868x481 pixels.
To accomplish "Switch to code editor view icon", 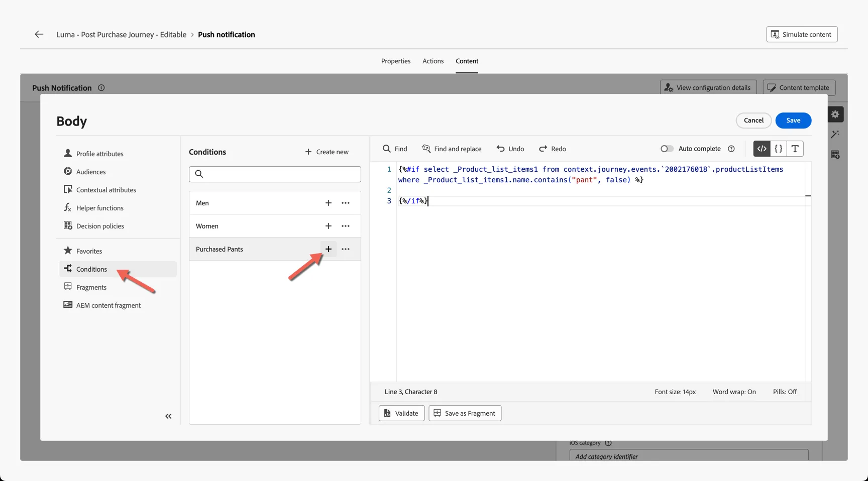I will pyautogui.click(x=762, y=149).
